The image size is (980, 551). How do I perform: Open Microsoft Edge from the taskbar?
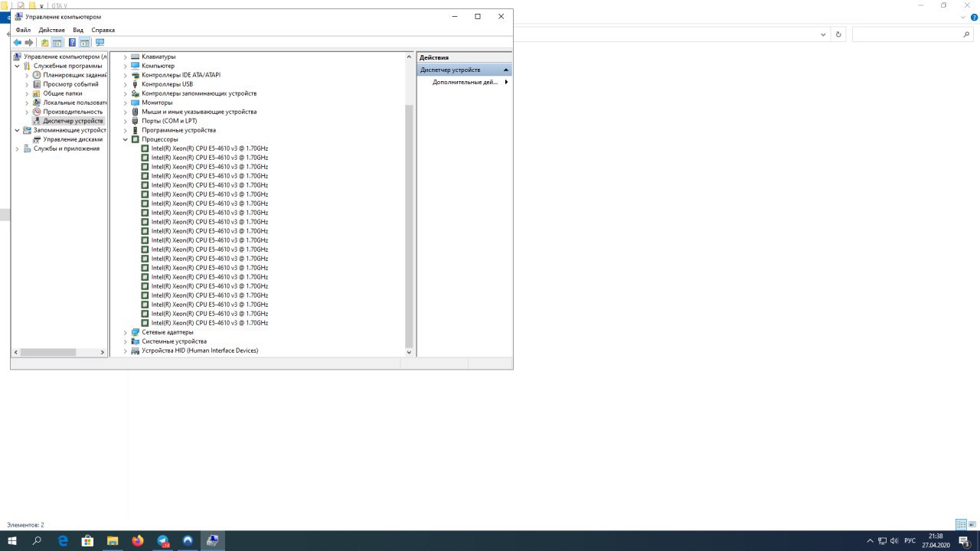pos(63,540)
